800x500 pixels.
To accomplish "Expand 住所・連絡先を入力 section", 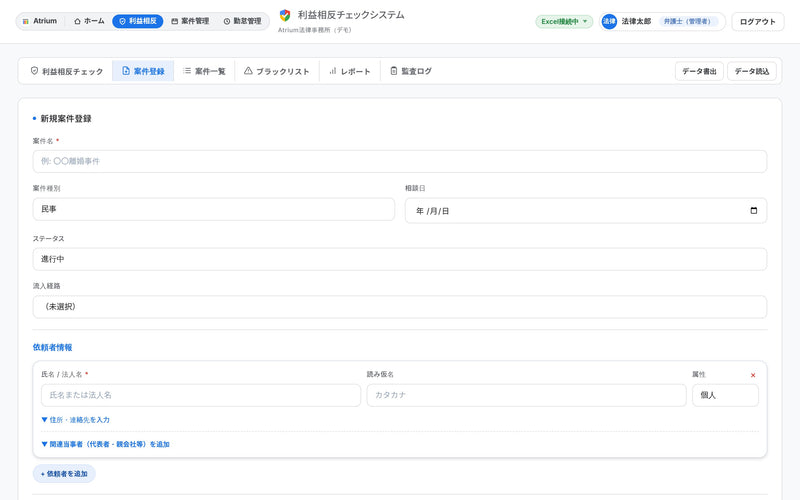I will (x=76, y=420).
